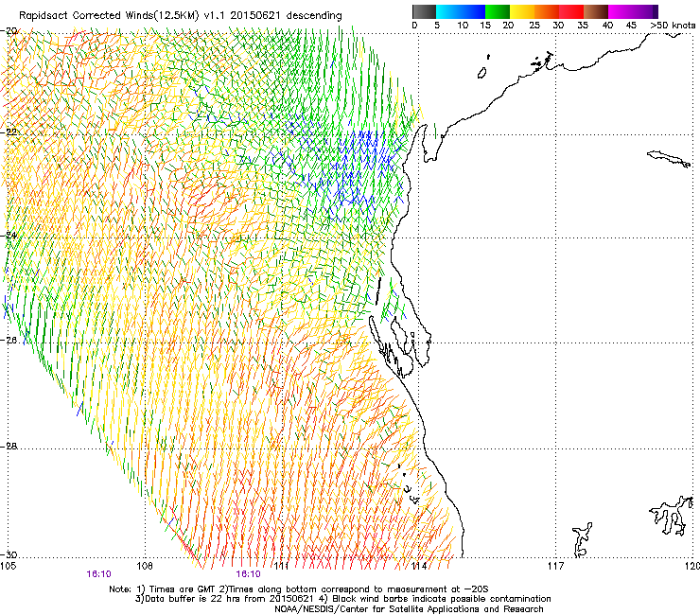Click the cyan-blue 5-15 knots legend segment
Screen dimensions: 700x615
pos(461,11)
